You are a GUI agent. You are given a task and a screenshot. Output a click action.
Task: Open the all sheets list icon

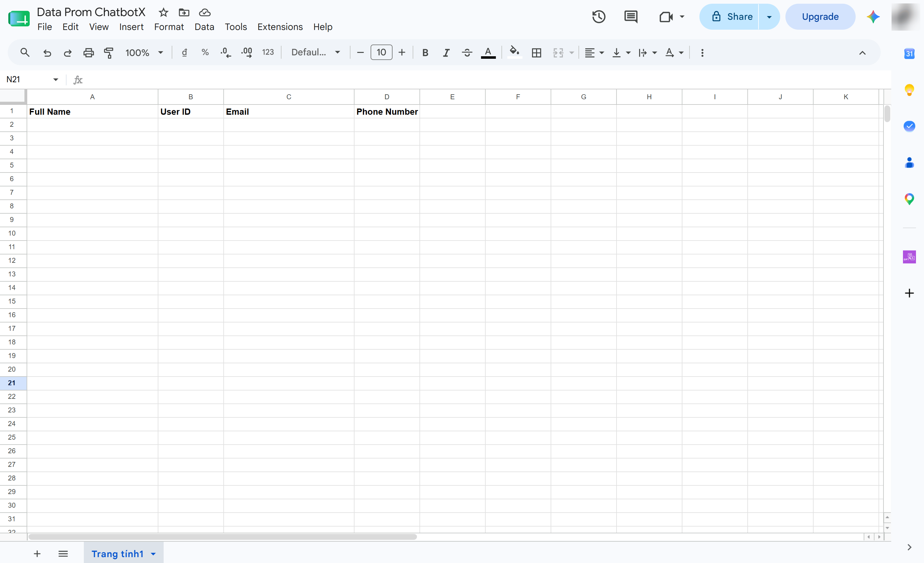[63, 554]
